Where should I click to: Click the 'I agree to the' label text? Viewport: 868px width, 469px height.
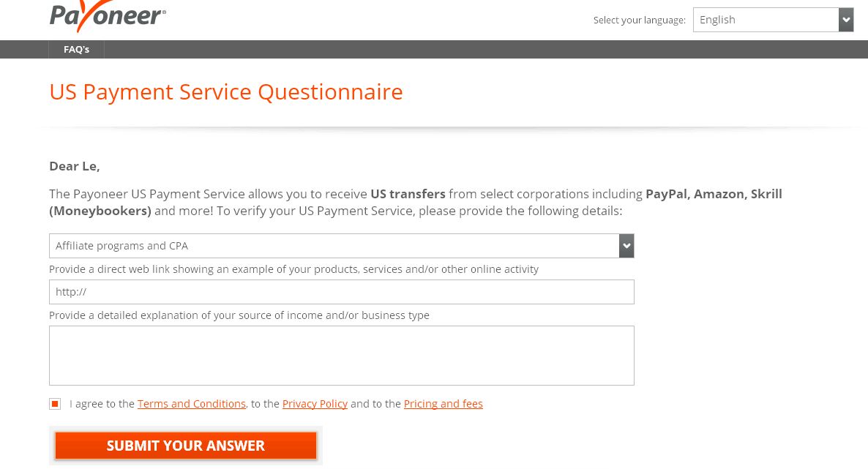[x=102, y=404]
